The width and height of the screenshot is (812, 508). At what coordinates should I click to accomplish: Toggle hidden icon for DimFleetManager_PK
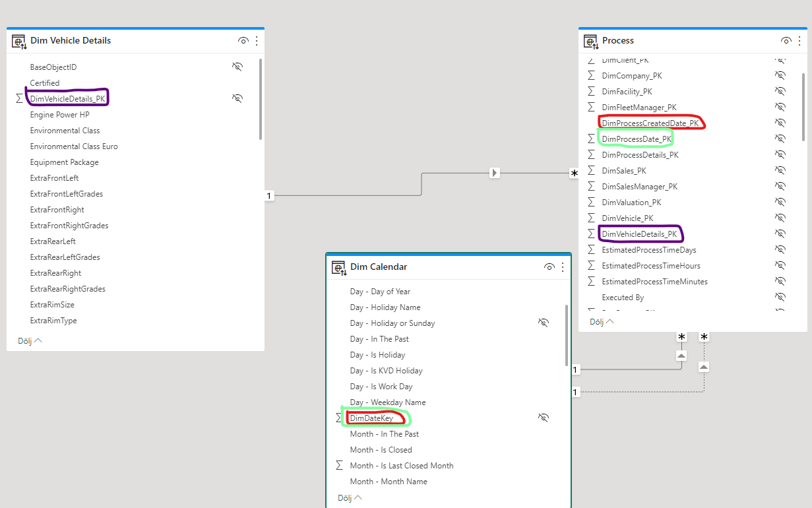coord(780,107)
